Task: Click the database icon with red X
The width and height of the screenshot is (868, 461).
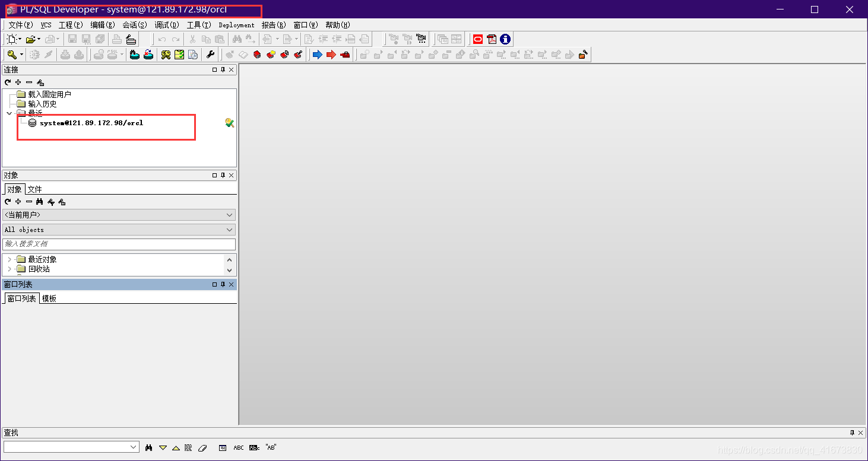Action: (x=148, y=55)
